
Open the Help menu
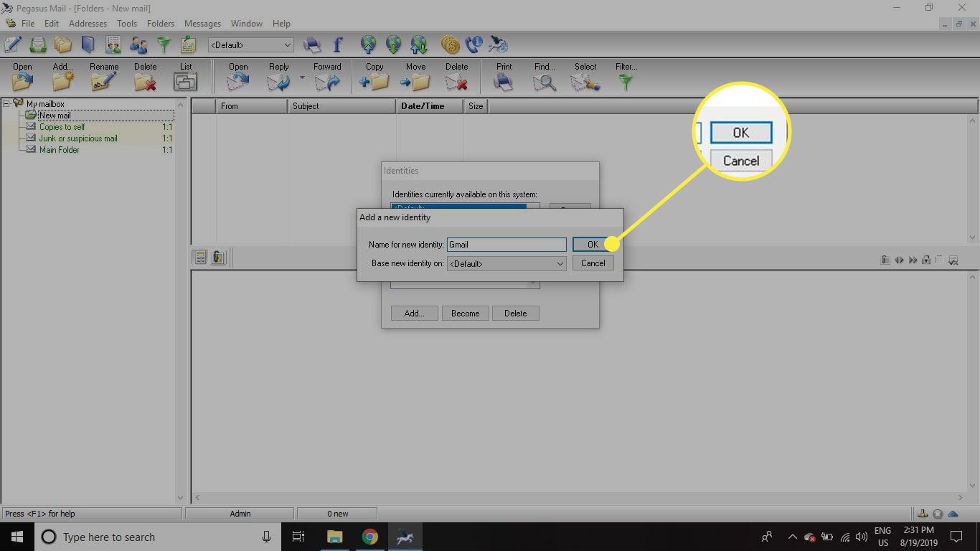tap(281, 24)
